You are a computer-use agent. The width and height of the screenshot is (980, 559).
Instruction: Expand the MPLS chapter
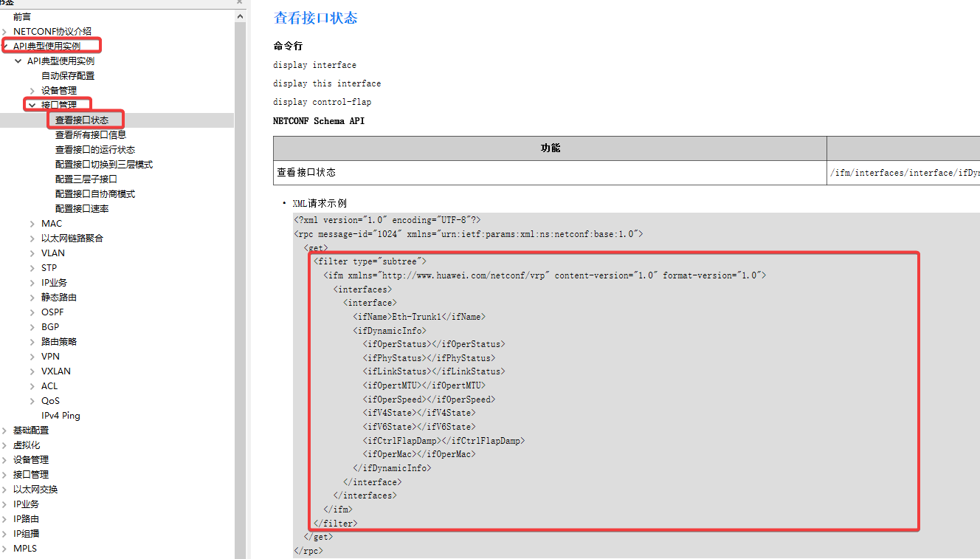(x=4, y=549)
